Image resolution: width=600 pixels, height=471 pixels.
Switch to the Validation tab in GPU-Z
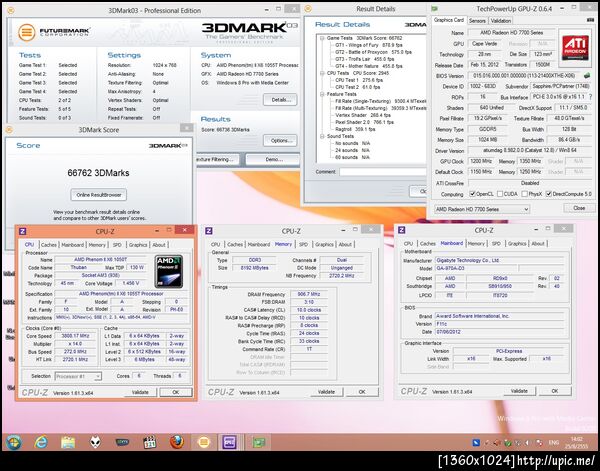click(x=501, y=21)
